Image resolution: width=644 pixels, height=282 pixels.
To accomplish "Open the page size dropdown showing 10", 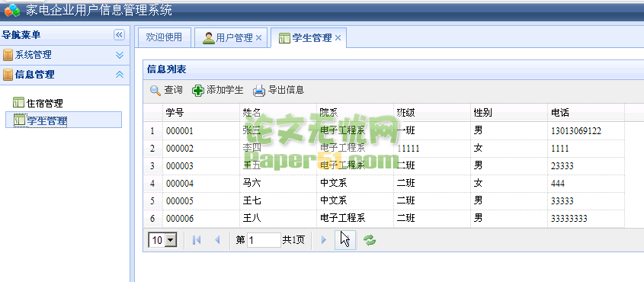I will point(162,240).
